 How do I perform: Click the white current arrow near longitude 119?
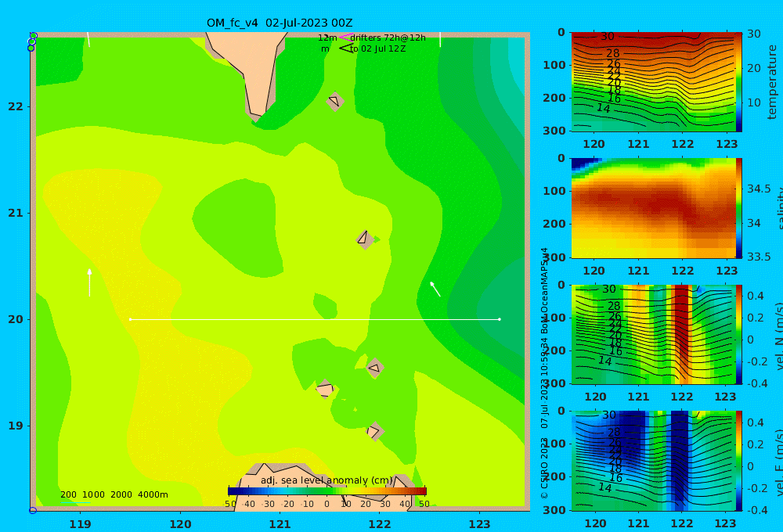[x=89, y=282]
